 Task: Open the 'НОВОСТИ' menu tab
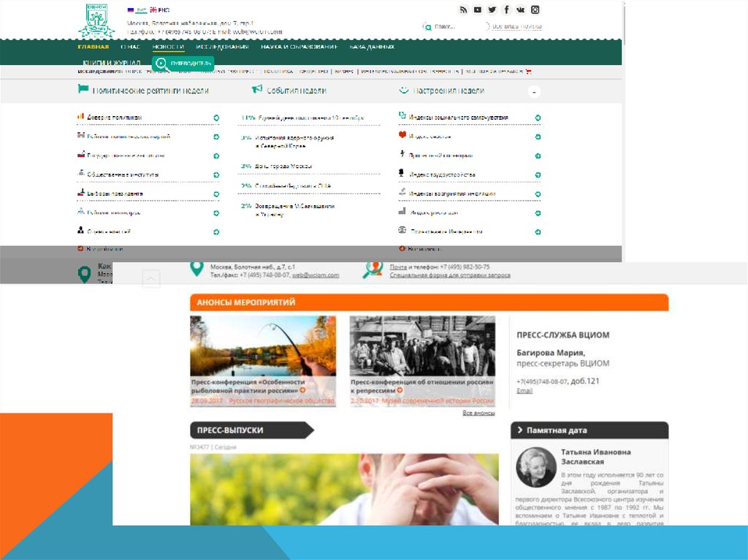point(168,47)
